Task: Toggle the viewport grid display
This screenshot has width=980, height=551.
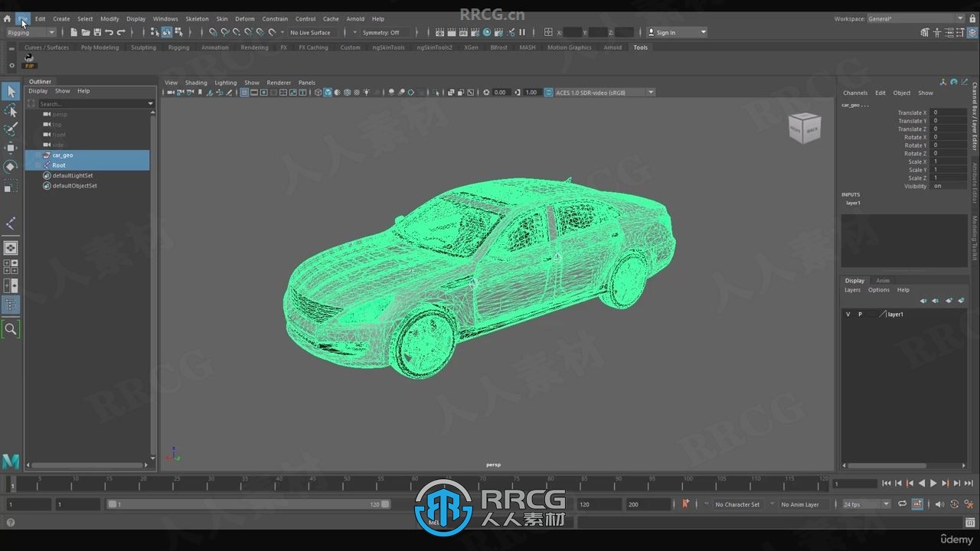Action: pyautogui.click(x=244, y=93)
